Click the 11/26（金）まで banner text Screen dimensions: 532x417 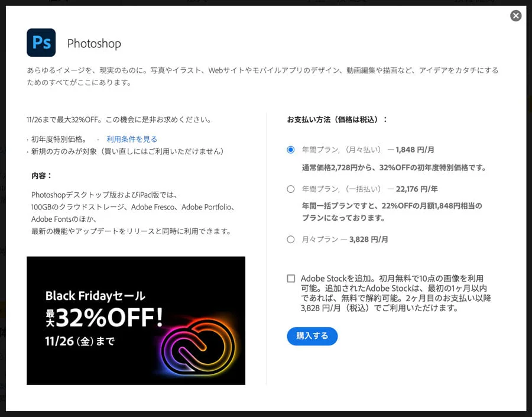pos(80,341)
